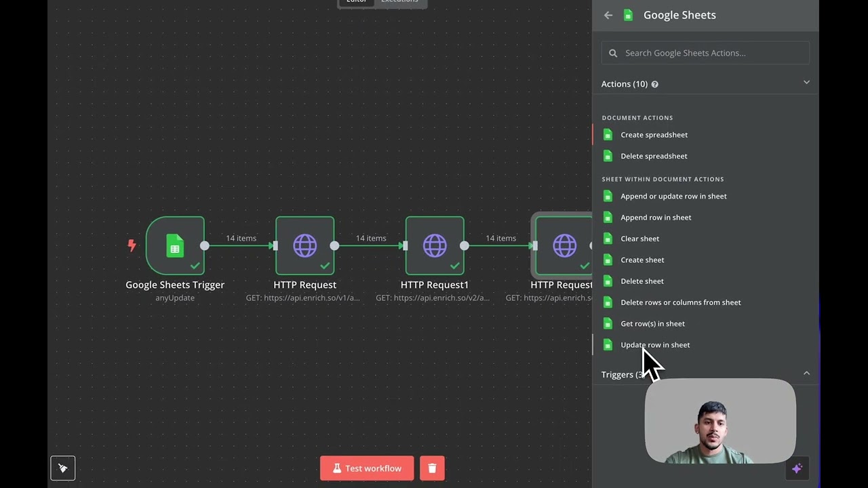Click the red lightning trigger icon
Image resolution: width=868 pixels, height=488 pixels.
(132, 245)
